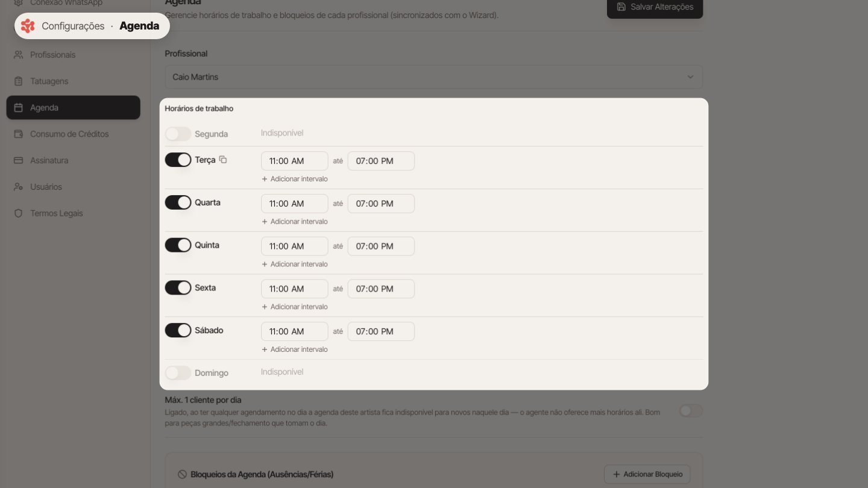This screenshot has height=488, width=868.
Task: Click the Tatuagens clipboard icon in sidebar
Action: coord(18,81)
